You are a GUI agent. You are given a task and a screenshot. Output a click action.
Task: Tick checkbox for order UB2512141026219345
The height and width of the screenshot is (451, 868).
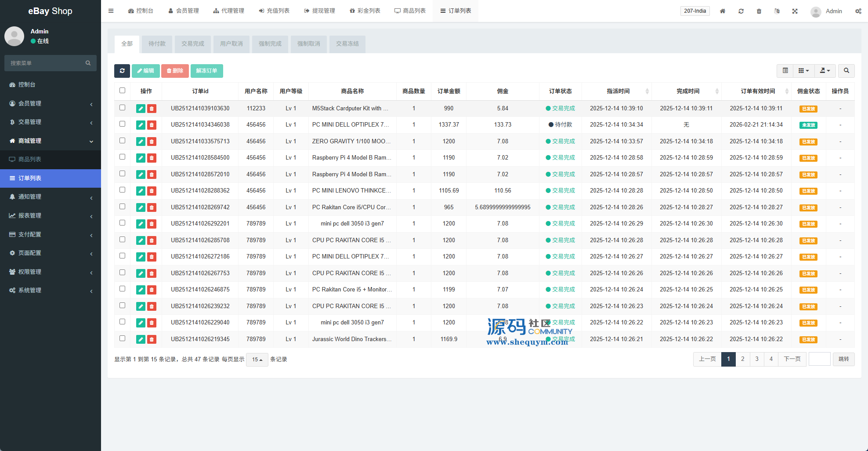[123, 338]
